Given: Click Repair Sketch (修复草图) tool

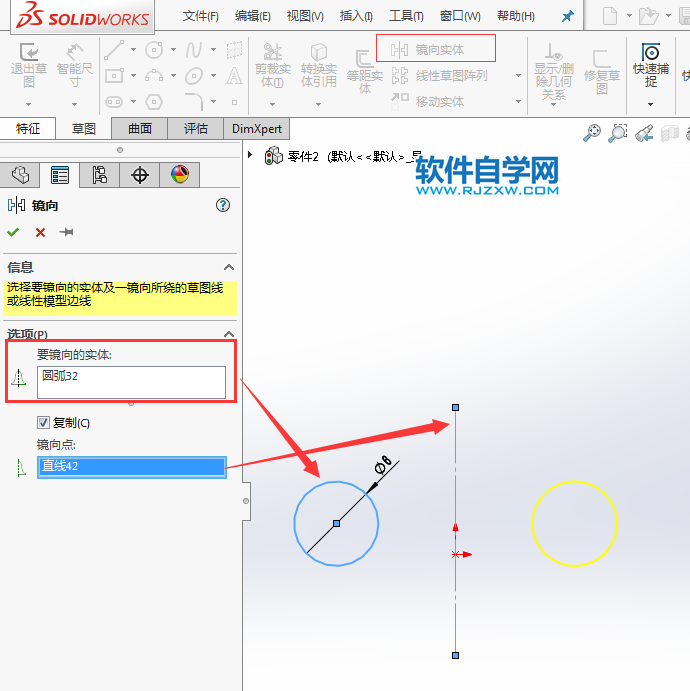Looking at the screenshot, I should click(602, 72).
